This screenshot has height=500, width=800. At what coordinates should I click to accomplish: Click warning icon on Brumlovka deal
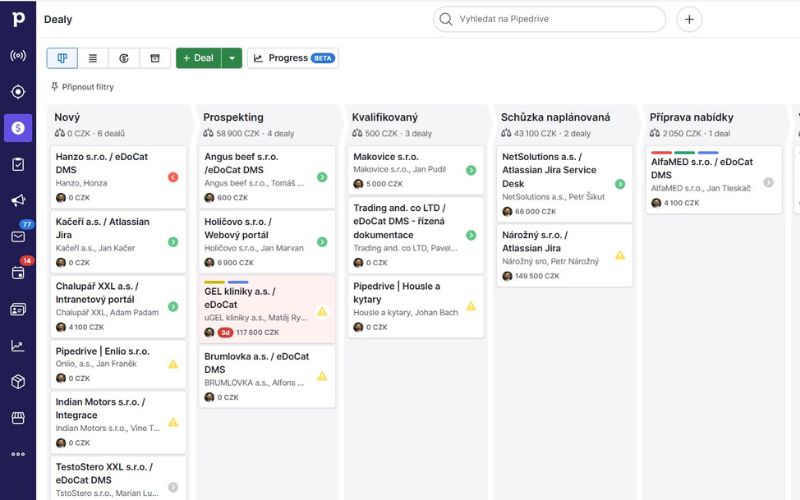coord(322,376)
